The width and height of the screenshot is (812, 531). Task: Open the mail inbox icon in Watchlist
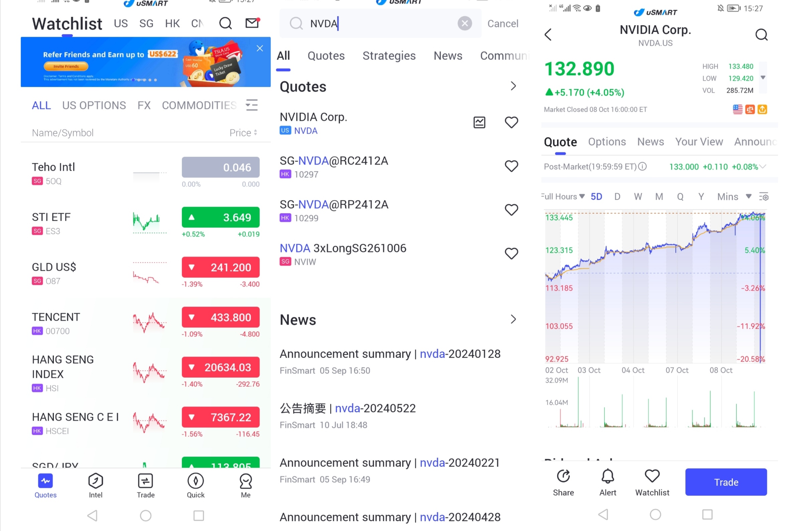pos(253,23)
